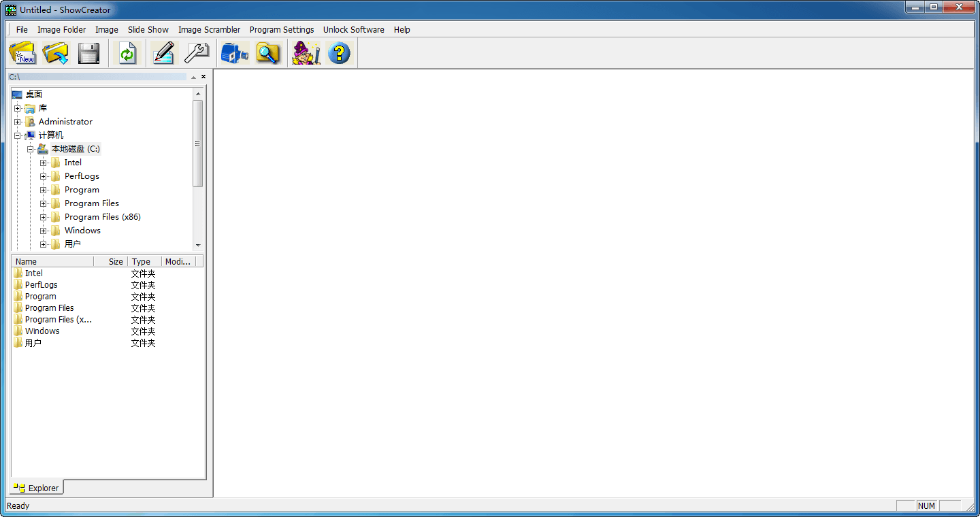Image resolution: width=980 pixels, height=517 pixels.
Task: Click the magnifier folder search icon
Action: click(268, 53)
